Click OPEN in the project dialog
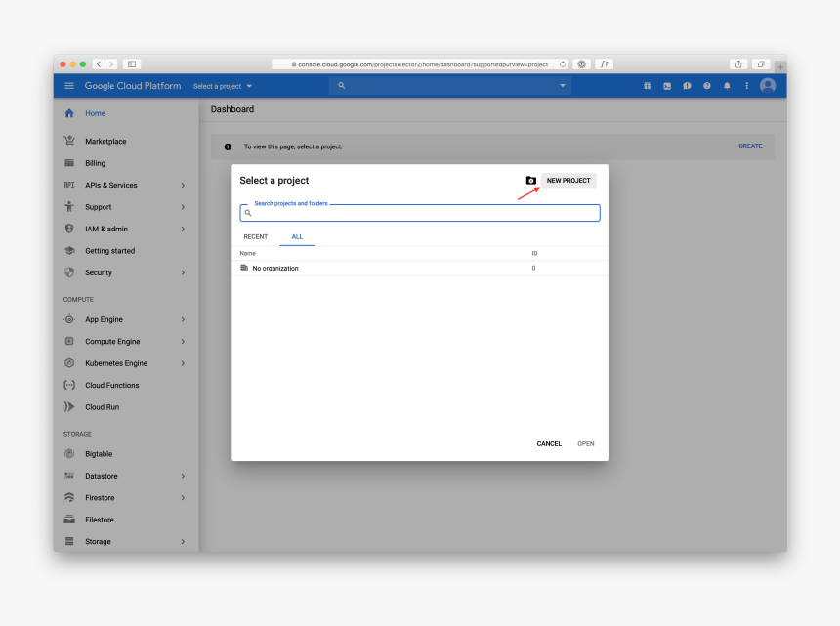840x626 pixels. 585,444
